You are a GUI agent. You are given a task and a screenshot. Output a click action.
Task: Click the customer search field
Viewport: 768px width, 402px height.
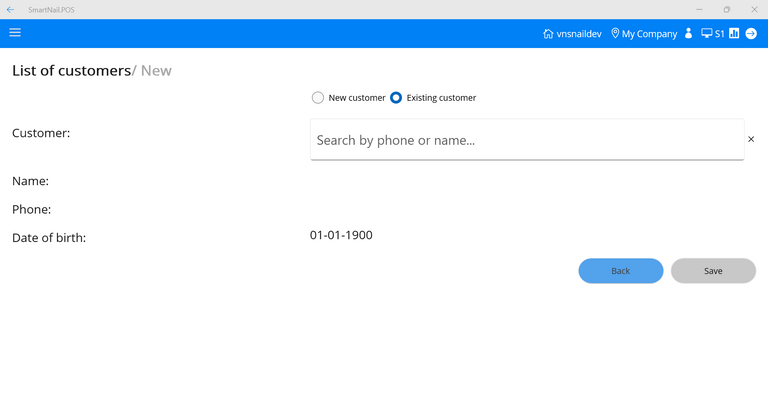(x=527, y=140)
